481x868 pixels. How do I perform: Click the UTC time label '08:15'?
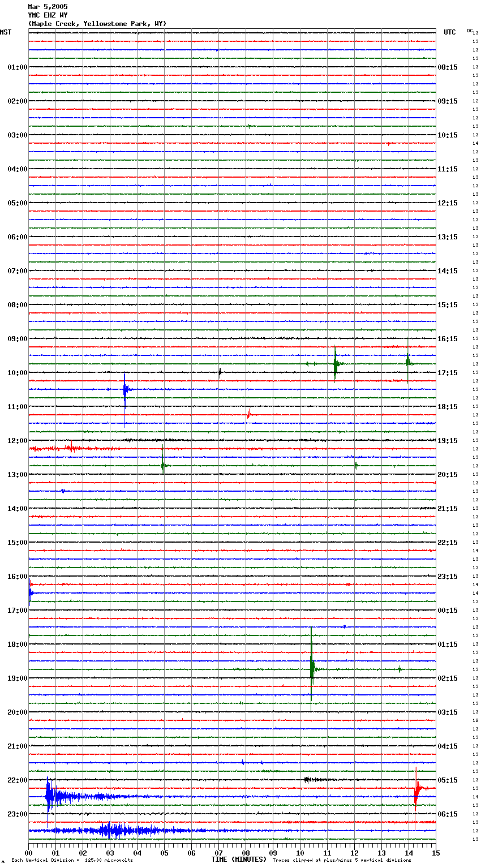coord(448,67)
